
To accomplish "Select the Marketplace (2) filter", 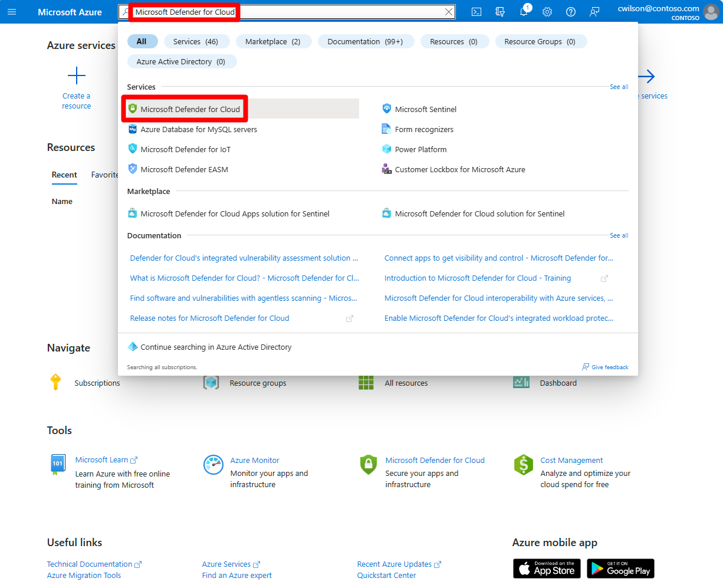I will (x=273, y=41).
